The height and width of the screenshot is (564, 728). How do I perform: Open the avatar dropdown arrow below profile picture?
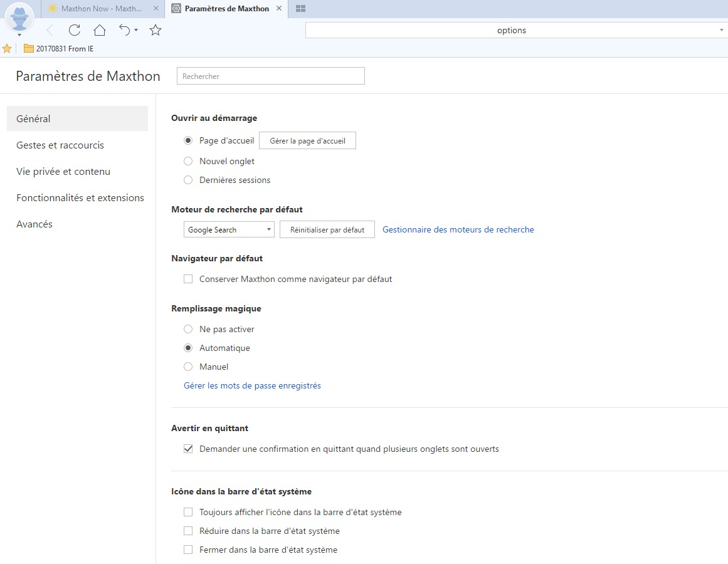click(19, 35)
